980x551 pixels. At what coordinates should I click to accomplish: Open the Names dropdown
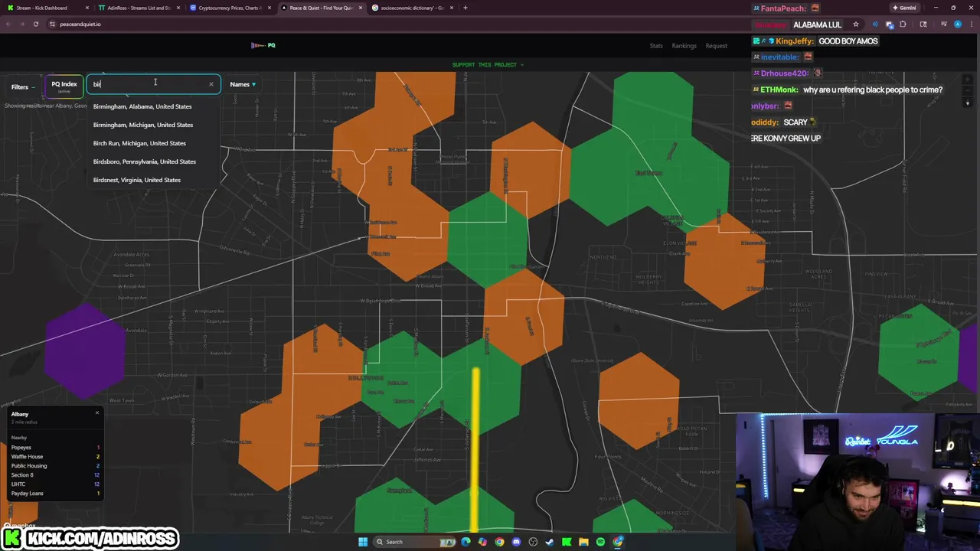coord(243,84)
